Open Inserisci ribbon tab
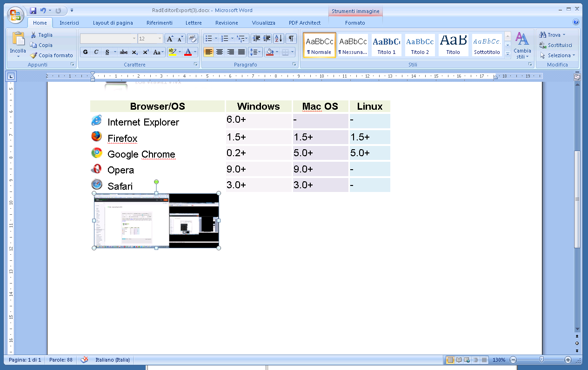The image size is (588, 370). tap(69, 23)
